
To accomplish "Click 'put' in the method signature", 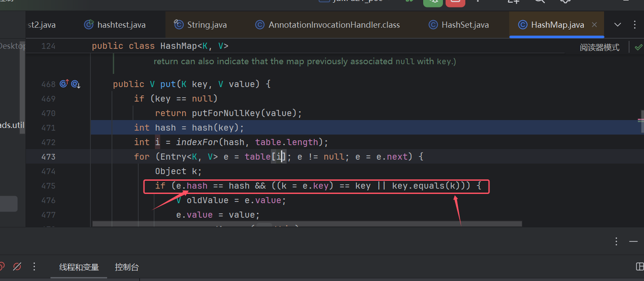I will point(168,84).
